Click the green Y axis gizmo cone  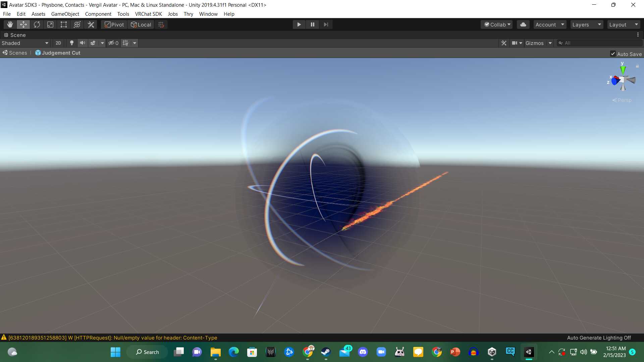point(623,70)
